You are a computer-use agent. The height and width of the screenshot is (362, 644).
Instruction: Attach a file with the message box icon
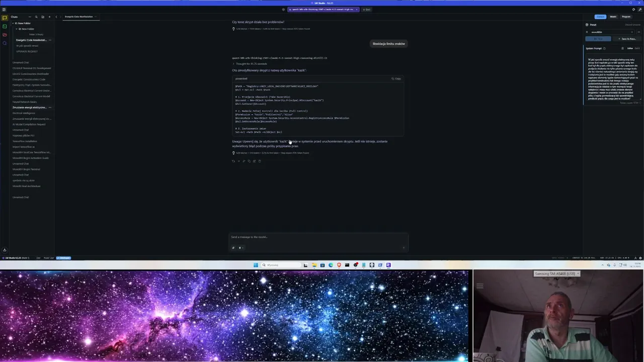pos(233,247)
